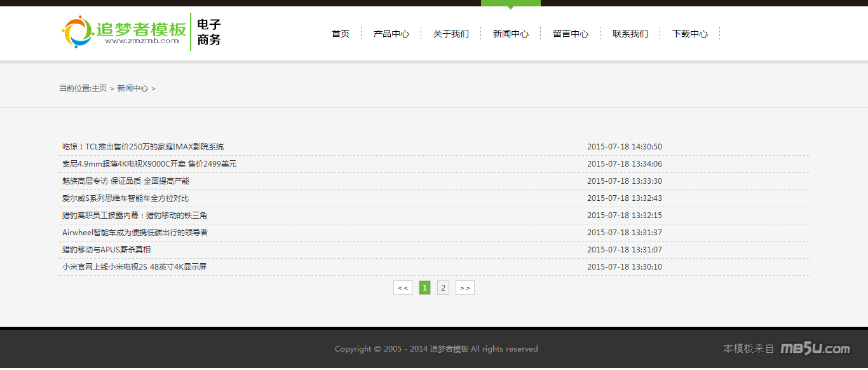Go to next page with >> button
Screen dimensions: 868x370
click(465, 288)
